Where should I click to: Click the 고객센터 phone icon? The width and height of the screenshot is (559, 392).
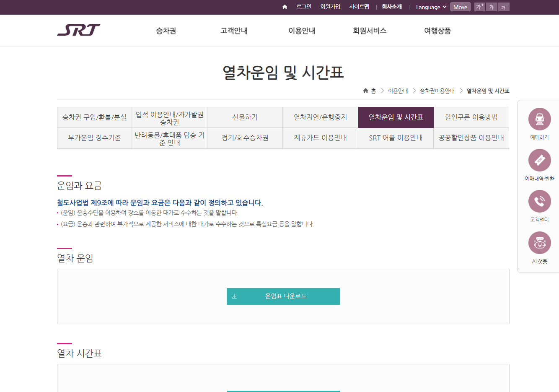[539, 201]
